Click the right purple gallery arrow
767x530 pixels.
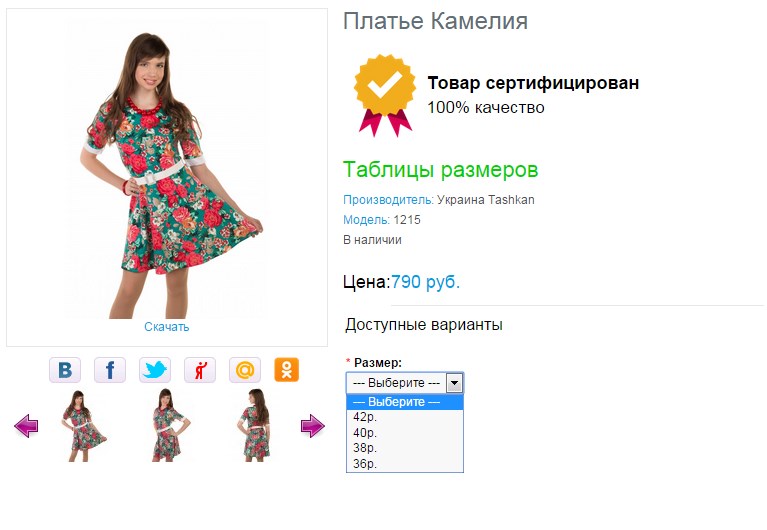pos(313,426)
